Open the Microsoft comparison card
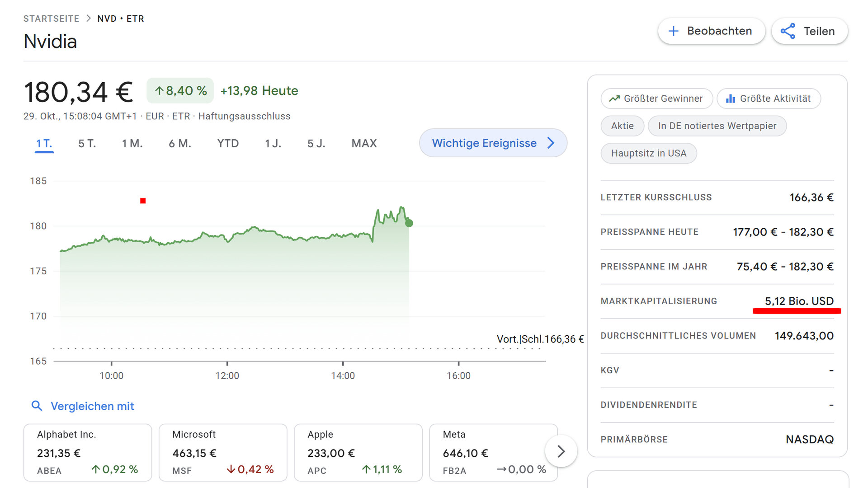This screenshot has width=868, height=488. tap(223, 452)
